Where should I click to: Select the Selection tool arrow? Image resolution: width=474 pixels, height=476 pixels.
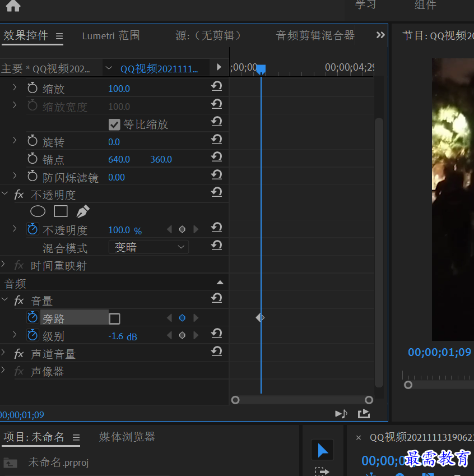pyautogui.click(x=323, y=450)
